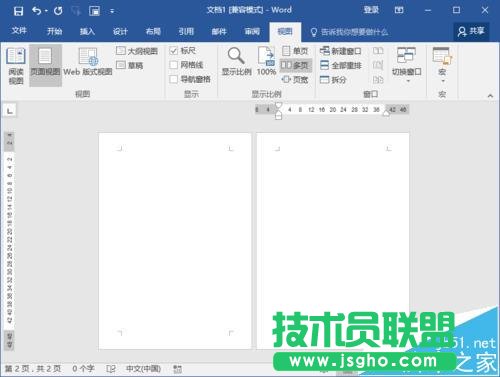Open 切换窗口 switch windows dropdown
The image size is (500, 377).
(x=407, y=65)
